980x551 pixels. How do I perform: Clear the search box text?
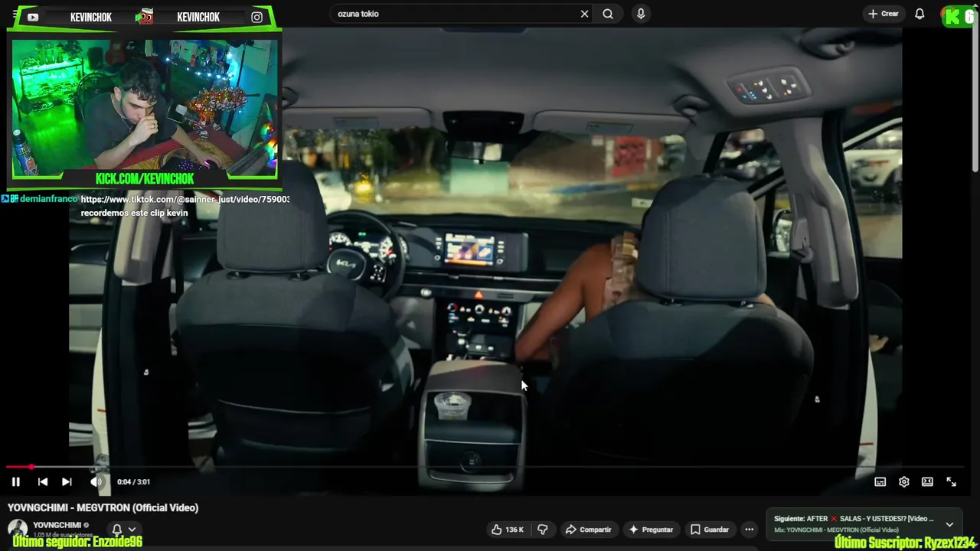pyautogui.click(x=584, y=14)
